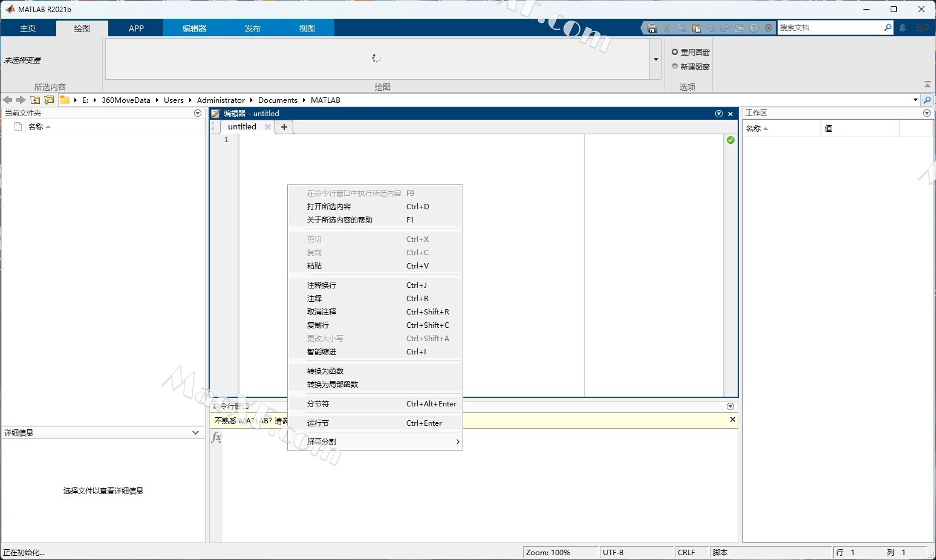Viewport: 936px width, 560px height.
Task: Close the untitled editor tab
Action: 268,127
